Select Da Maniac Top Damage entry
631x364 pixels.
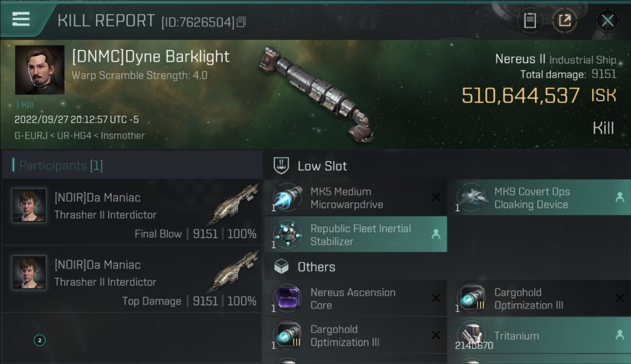click(132, 281)
